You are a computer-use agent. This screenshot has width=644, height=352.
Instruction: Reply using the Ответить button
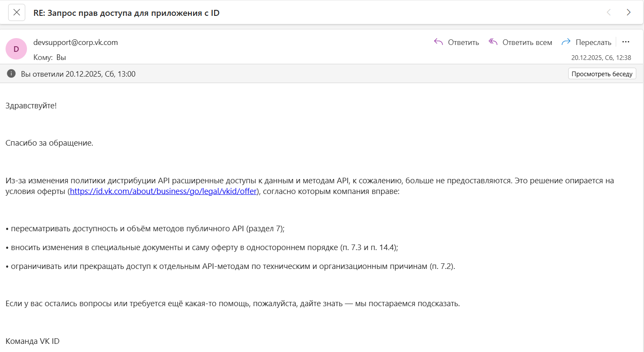click(456, 42)
